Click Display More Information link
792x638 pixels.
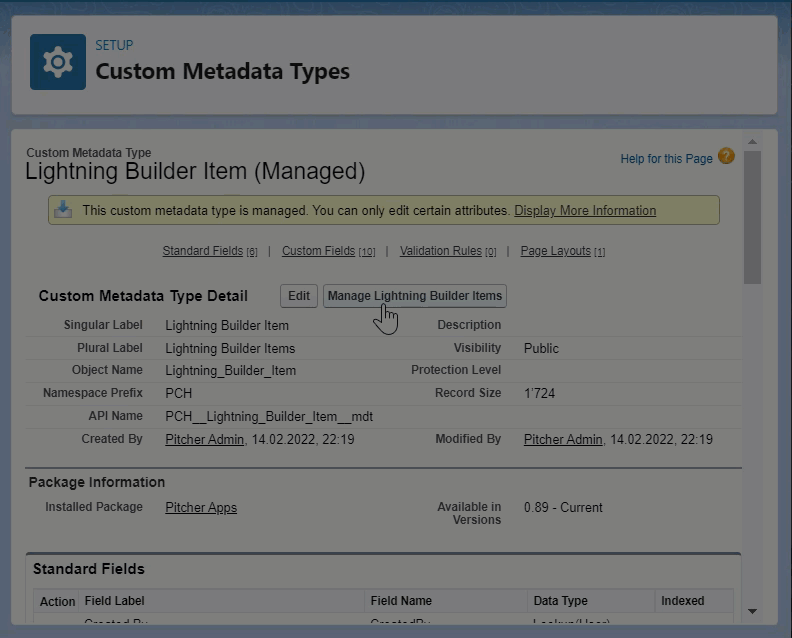pos(585,211)
